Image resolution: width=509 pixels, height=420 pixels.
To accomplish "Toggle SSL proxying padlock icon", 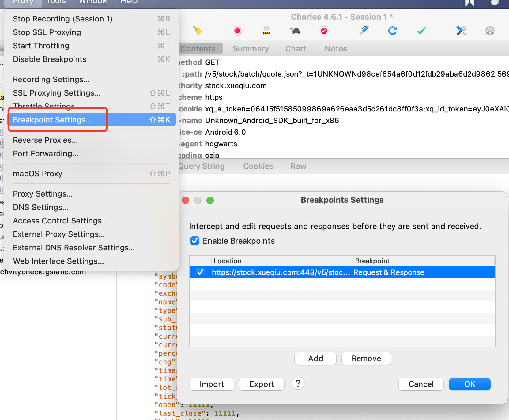I will [266, 31].
